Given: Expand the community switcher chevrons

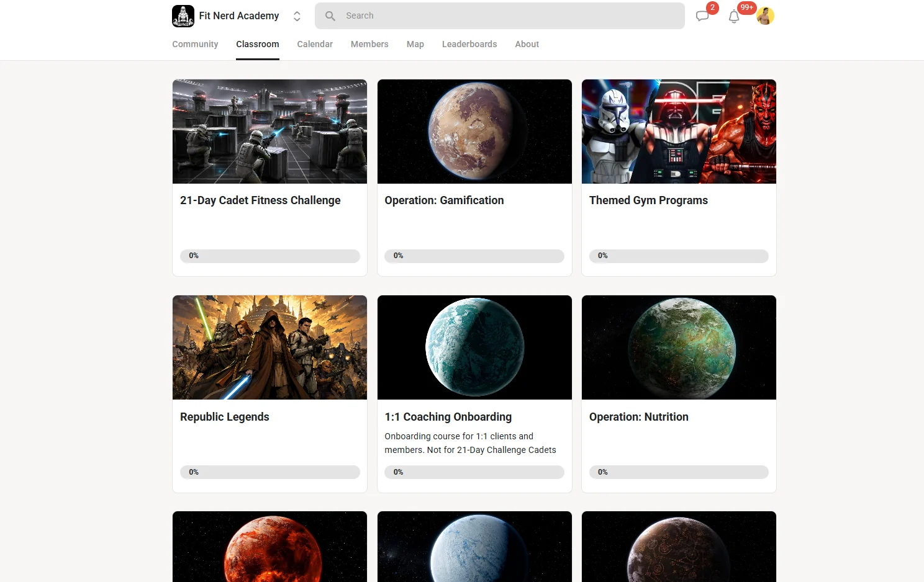Looking at the screenshot, I should (297, 16).
